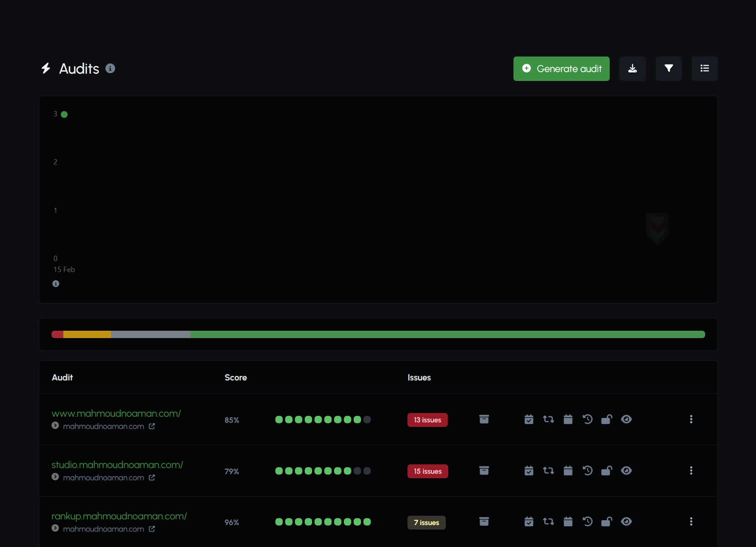Open studio.mahmoudnoaman.com/ audit link
756x547 pixels.
point(117,465)
